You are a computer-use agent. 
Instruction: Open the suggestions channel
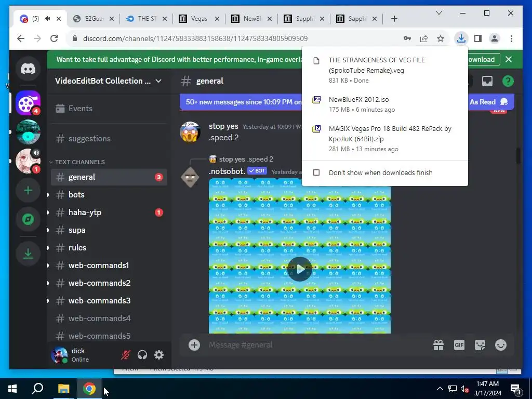point(109,138)
